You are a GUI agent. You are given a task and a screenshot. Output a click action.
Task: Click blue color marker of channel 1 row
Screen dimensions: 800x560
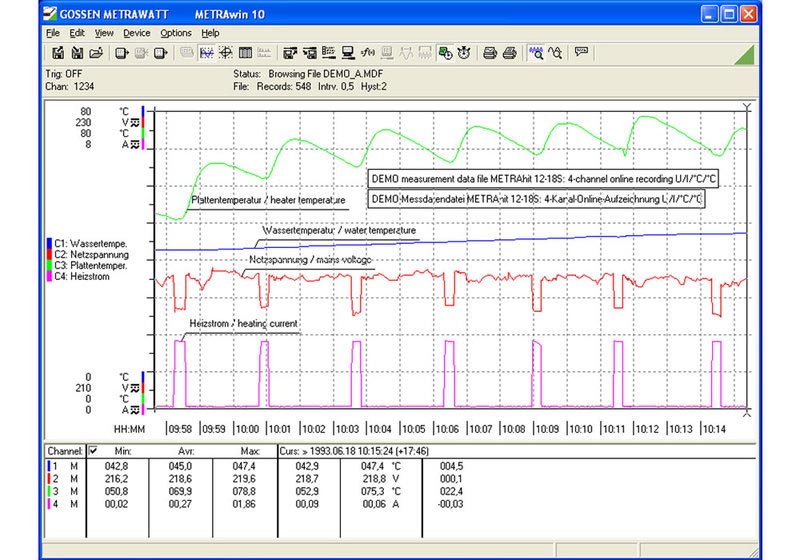49,466
